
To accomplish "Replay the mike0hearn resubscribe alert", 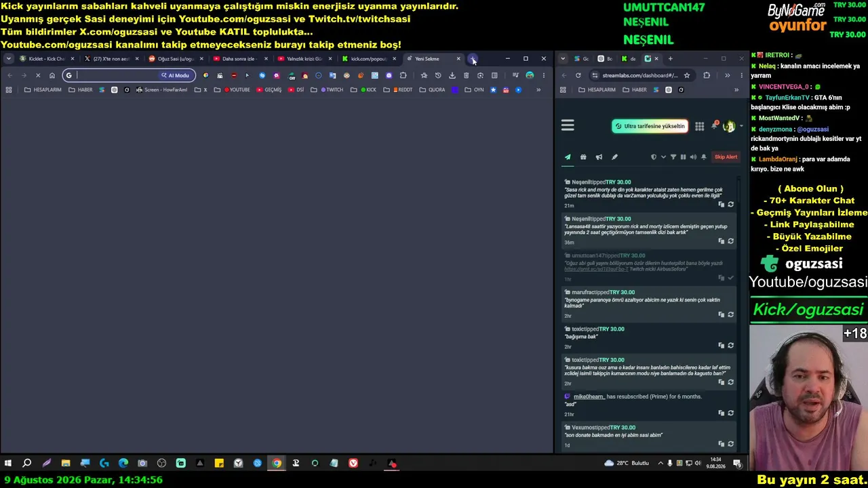I will (x=730, y=413).
